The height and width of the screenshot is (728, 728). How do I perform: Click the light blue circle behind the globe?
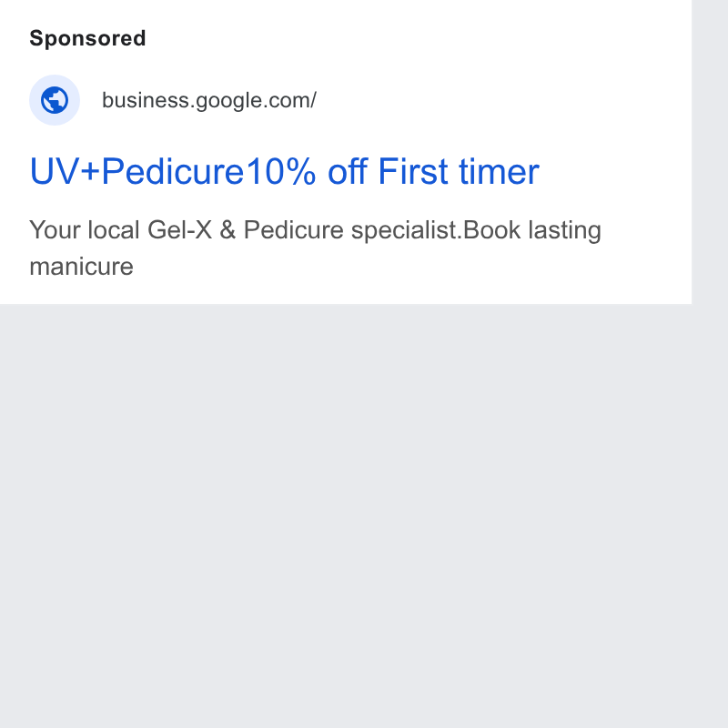55,100
